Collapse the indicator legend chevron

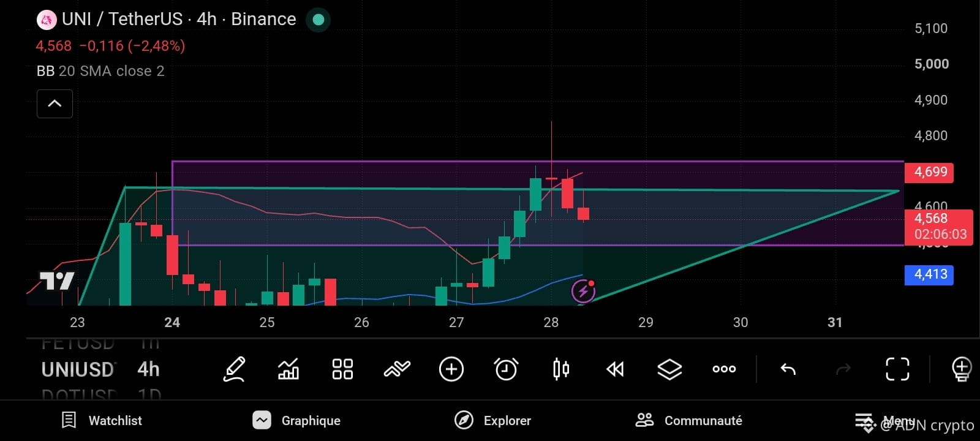tap(55, 104)
